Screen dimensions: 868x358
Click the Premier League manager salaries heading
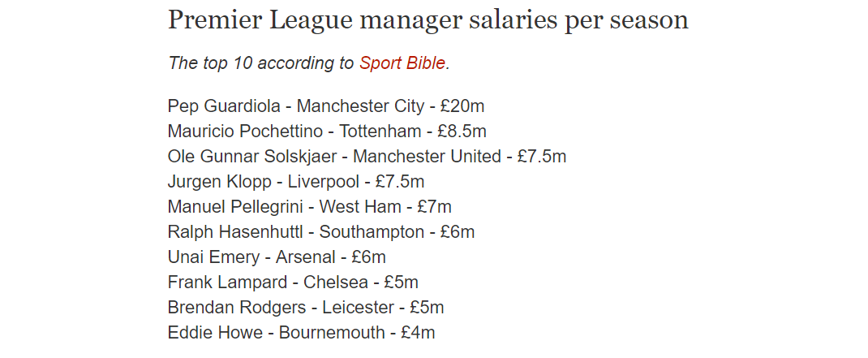pos(428,19)
